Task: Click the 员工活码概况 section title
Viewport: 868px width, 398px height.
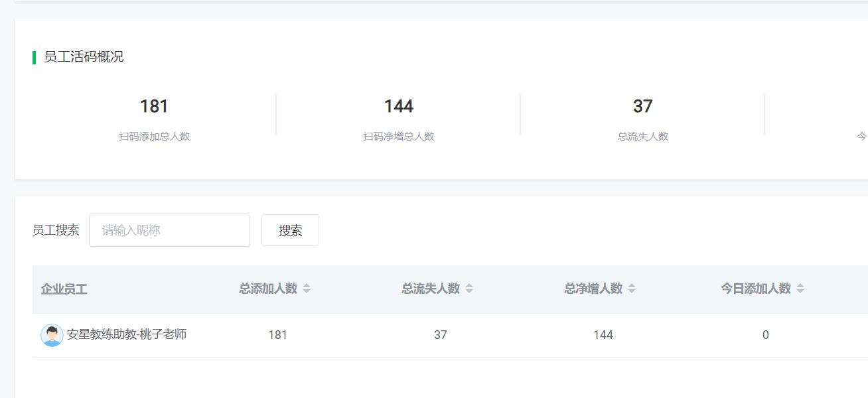Action: click(x=84, y=57)
